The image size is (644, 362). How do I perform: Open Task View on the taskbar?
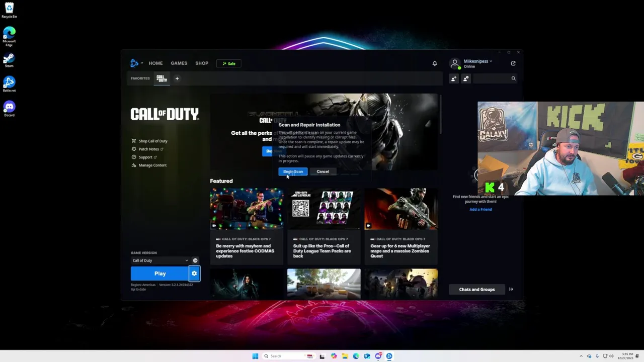322,356
